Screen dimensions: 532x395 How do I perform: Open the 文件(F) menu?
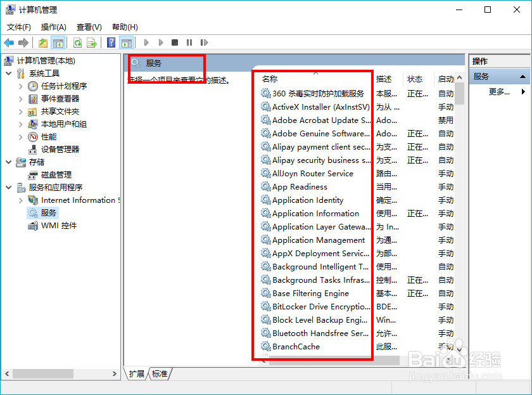(x=19, y=27)
